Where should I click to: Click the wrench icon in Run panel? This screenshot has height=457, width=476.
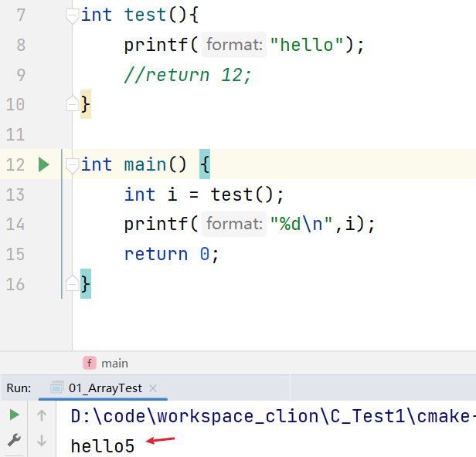click(x=15, y=440)
